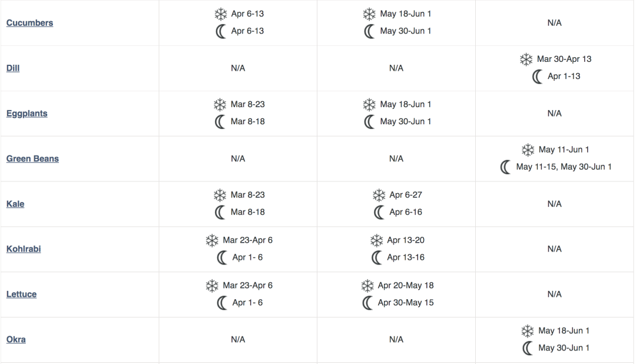Click snowflake icon beside Kohlrabi Apr 13-20
636x364 pixels.
point(376,240)
